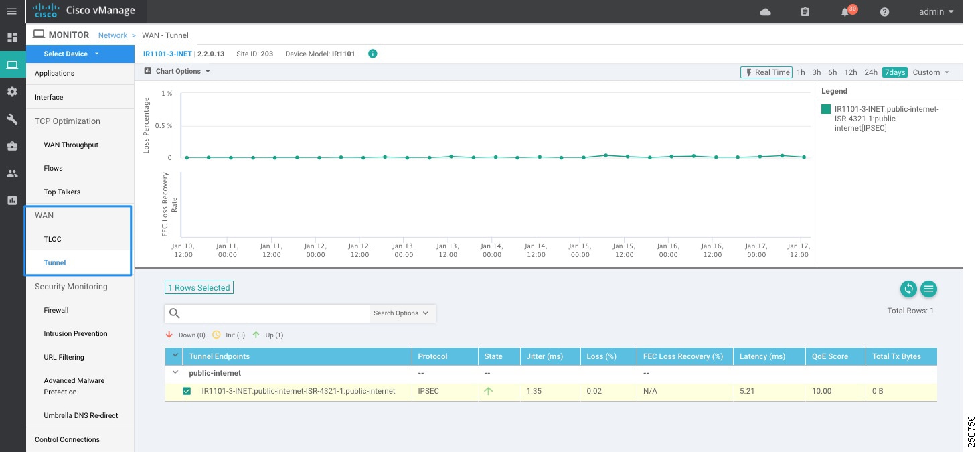The height and width of the screenshot is (452, 980).
Task: Open the hamburger main menu
Action: point(11,11)
